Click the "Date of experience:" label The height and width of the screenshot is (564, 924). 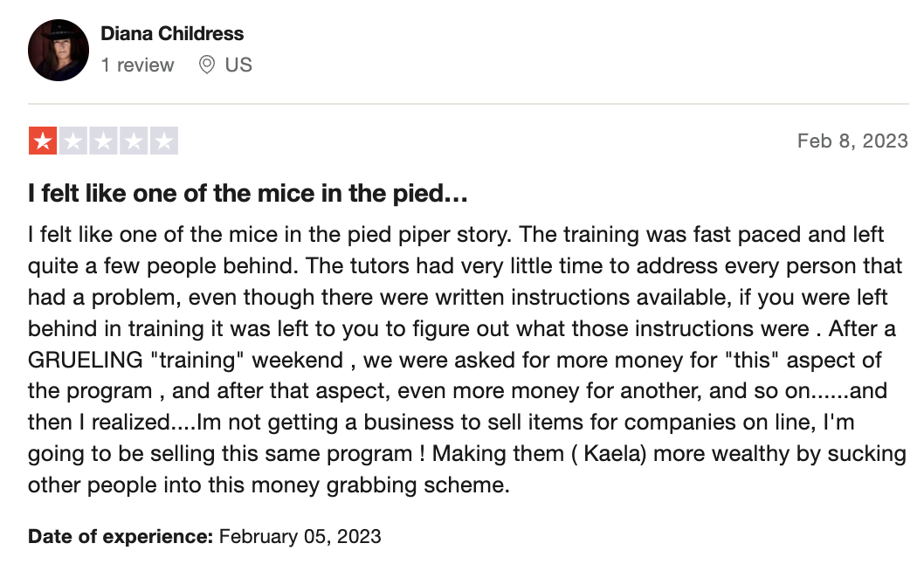click(x=121, y=536)
